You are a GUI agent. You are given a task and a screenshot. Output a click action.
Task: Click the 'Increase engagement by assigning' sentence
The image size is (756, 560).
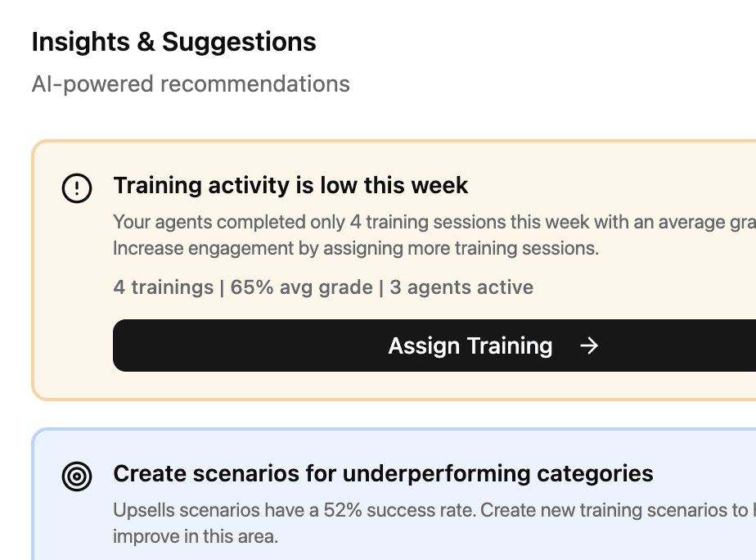pyautogui.click(x=356, y=248)
